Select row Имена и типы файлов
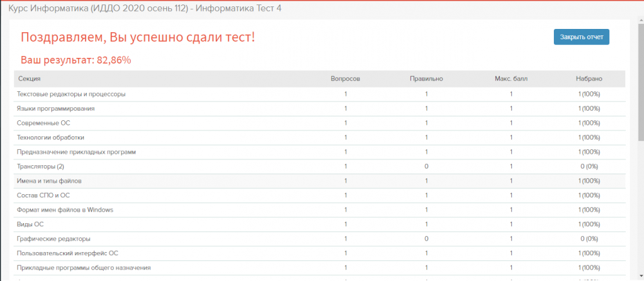Viewport: 644px width, 281px height. (x=319, y=181)
